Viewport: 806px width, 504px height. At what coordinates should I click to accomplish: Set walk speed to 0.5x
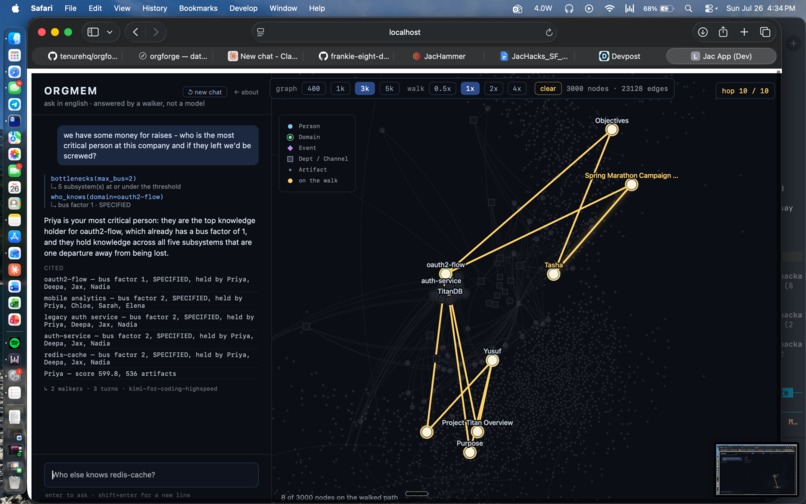(x=442, y=88)
